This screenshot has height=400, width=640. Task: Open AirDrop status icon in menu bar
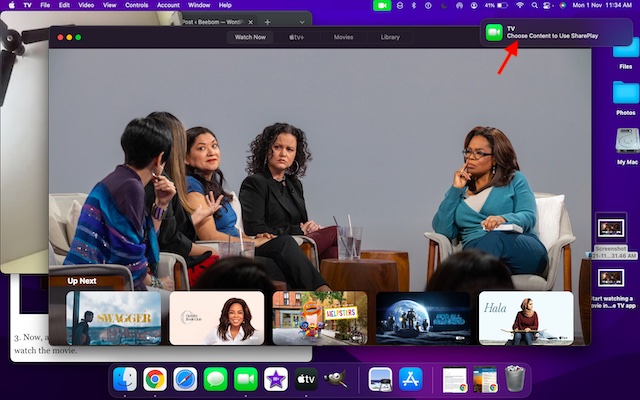(x=459, y=5)
